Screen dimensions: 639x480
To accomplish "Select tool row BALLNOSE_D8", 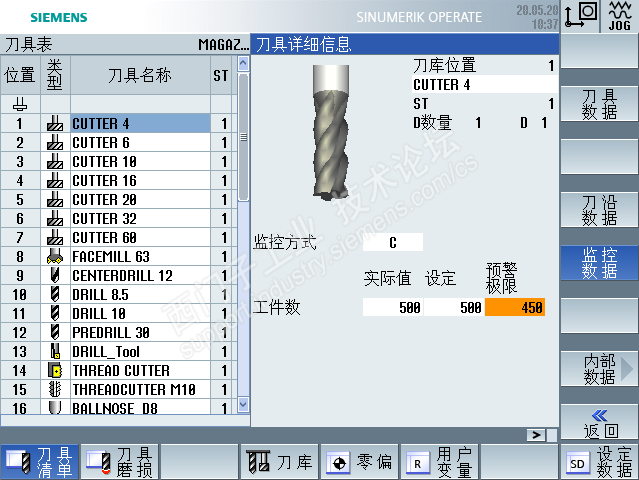I will [x=141, y=407].
